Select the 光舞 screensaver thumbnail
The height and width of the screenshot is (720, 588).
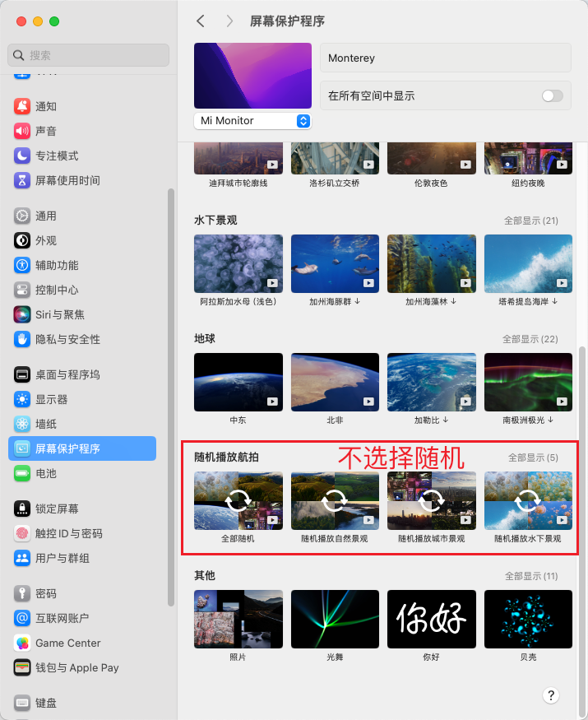point(335,619)
